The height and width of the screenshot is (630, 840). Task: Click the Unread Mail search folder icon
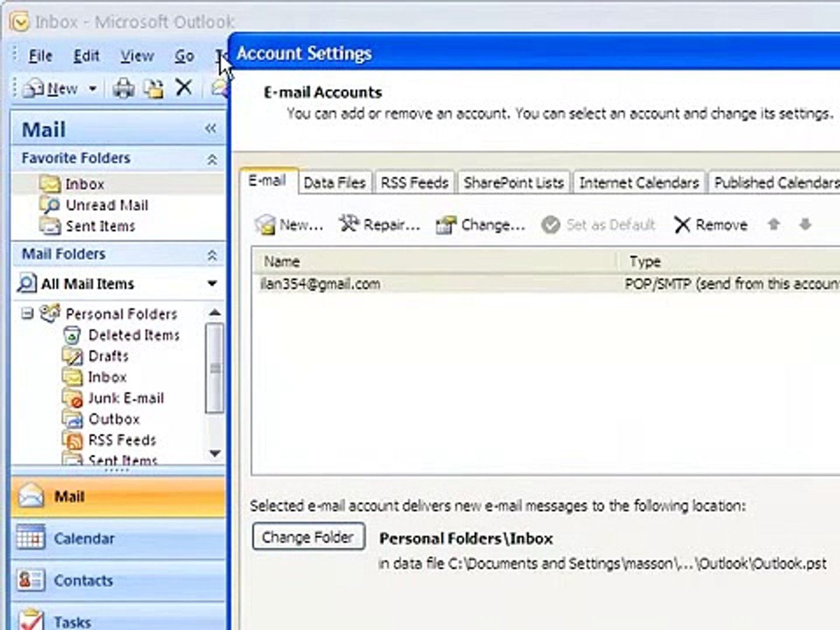click(x=50, y=205)
